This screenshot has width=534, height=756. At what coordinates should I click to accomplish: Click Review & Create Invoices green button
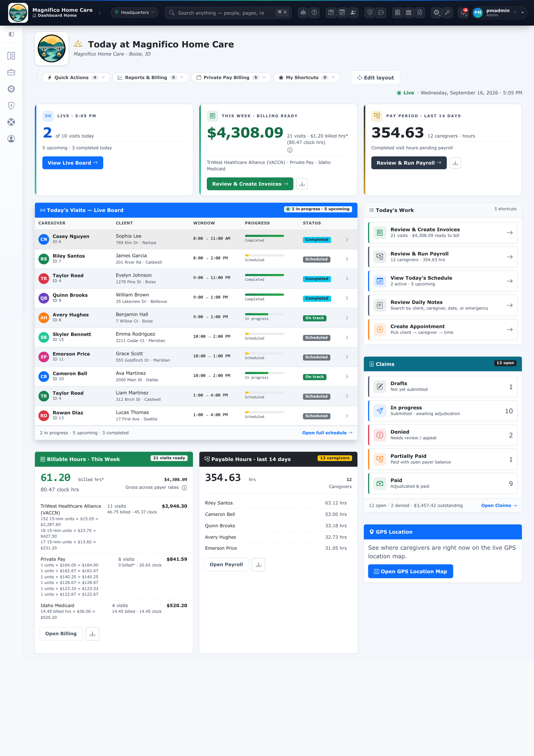250,184
